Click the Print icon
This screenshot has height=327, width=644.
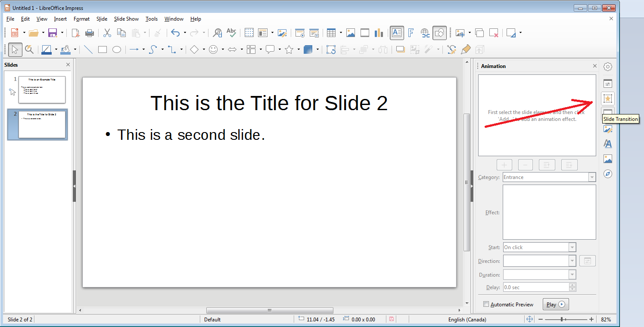pyautogui.click(x=89, y=33)
